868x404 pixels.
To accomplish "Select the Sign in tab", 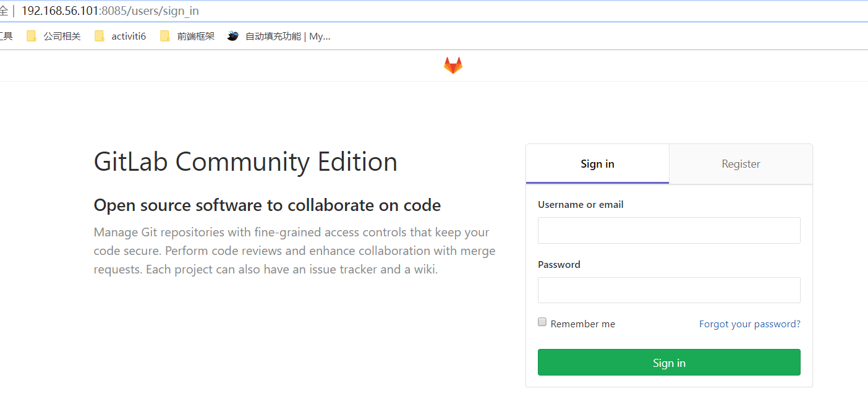I will click(597, 163).
